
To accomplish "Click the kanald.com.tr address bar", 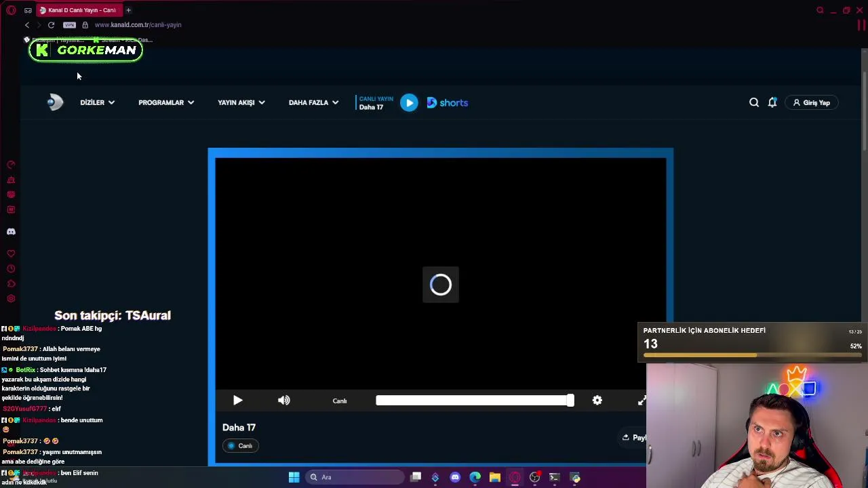I will [x=138, y=25].
